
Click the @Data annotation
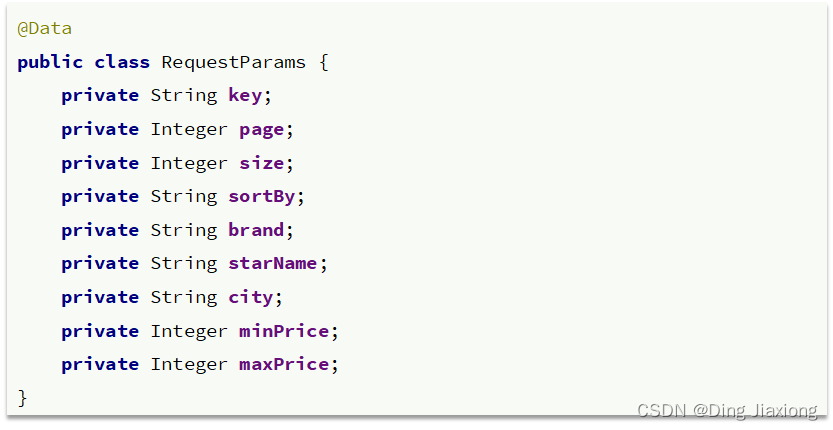click(45, 29)
